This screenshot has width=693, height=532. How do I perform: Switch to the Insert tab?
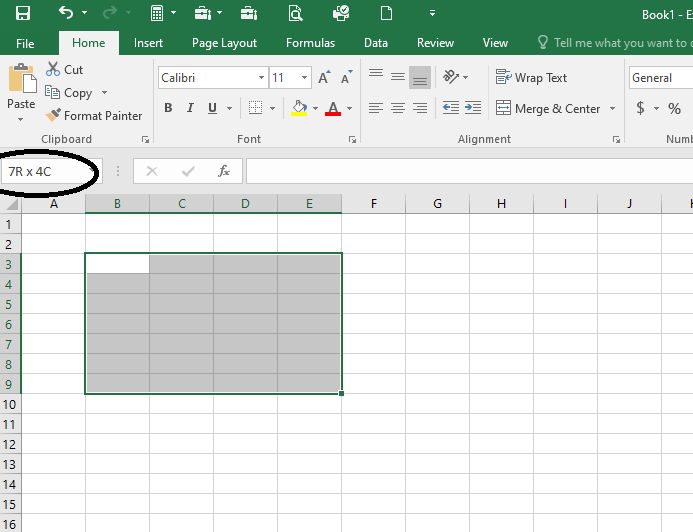[148, 43]
